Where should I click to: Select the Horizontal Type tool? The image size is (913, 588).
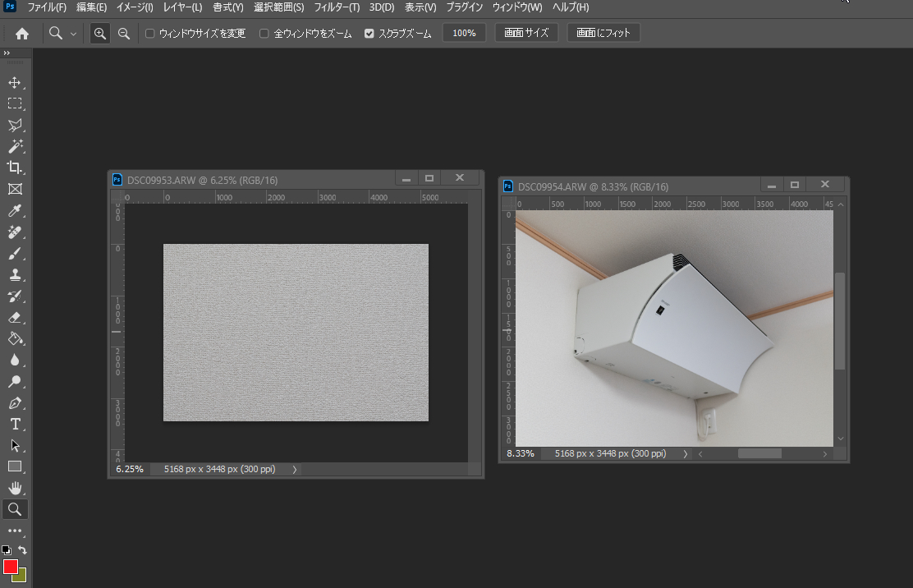tap(15, 425)
